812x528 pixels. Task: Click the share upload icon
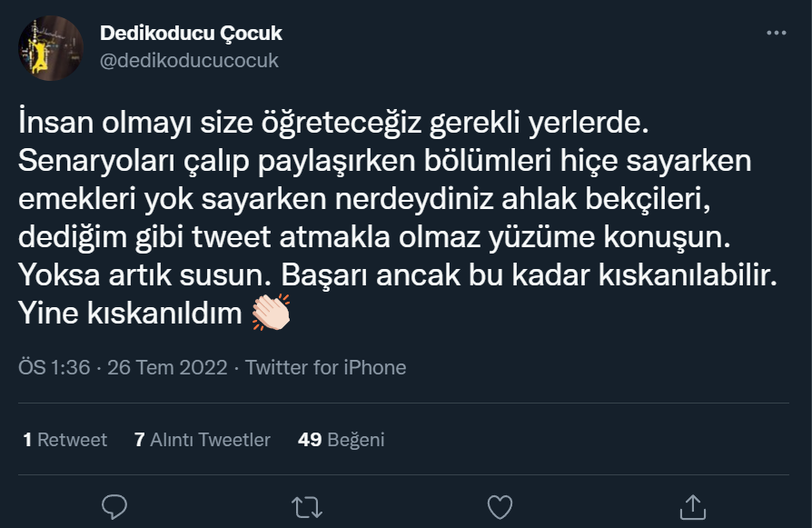[x=692, y=506]
